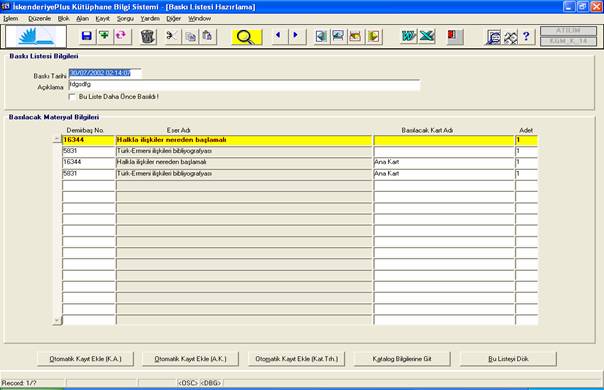604x390 pixels.
Task: Click 'Ana Kart' cell in 16344 row
Action: pyautogui.click(x=444, y=162)
